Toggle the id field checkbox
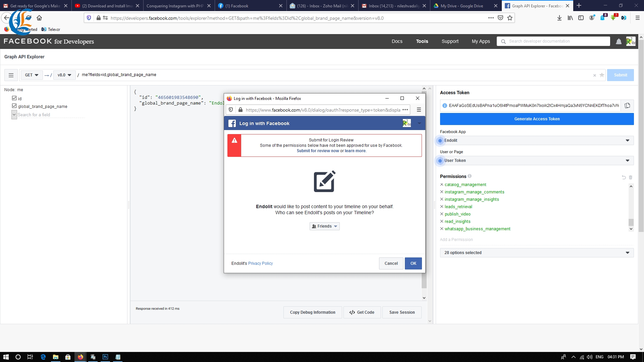 (x=14, y=98)
